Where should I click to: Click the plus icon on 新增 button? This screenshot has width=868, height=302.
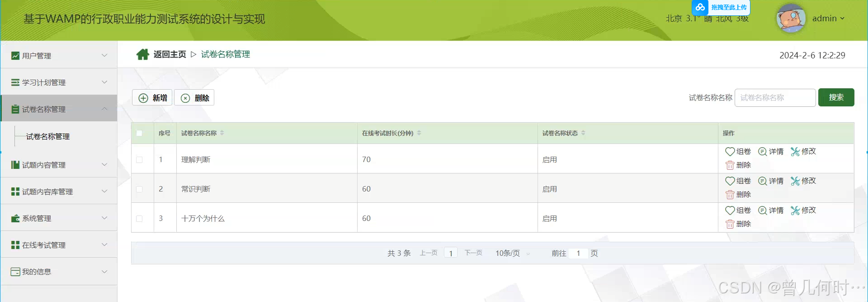coord(143,98)
